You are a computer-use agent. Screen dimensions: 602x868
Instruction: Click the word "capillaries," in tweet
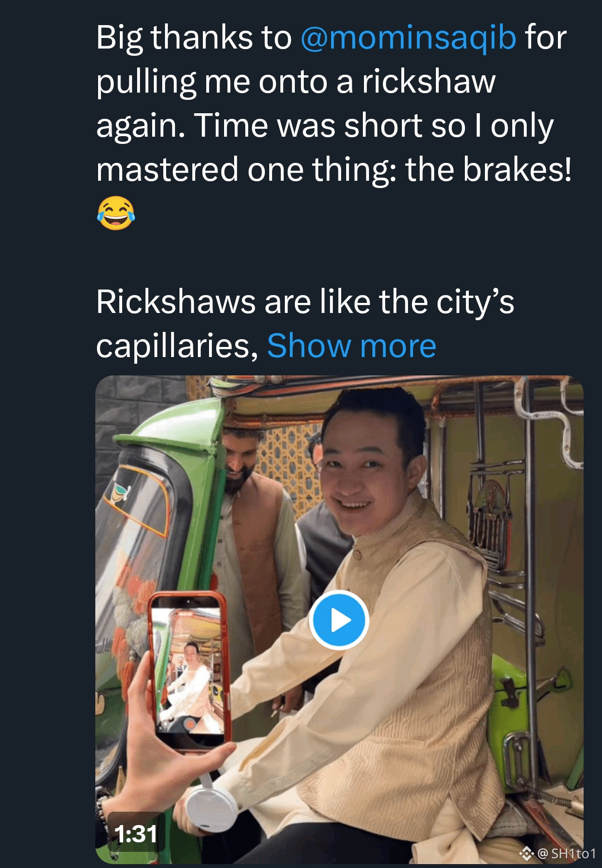tap(177, 347)
